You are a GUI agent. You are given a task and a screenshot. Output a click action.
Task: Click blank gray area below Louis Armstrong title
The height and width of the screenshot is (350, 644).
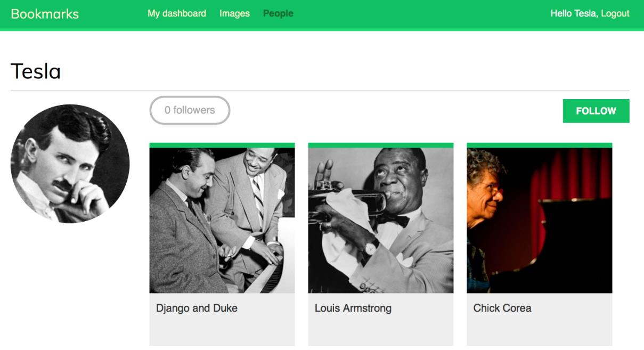point(380,333)
